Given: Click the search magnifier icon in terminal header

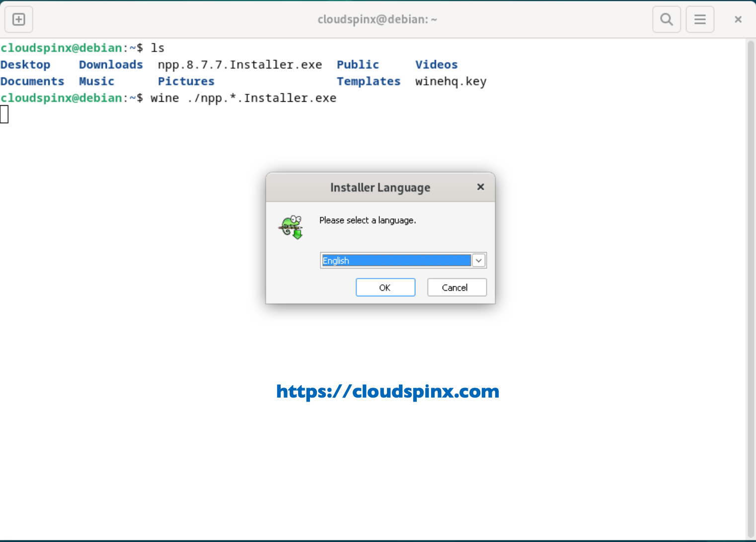Looking at the screenshot, I should pos(666,19).
